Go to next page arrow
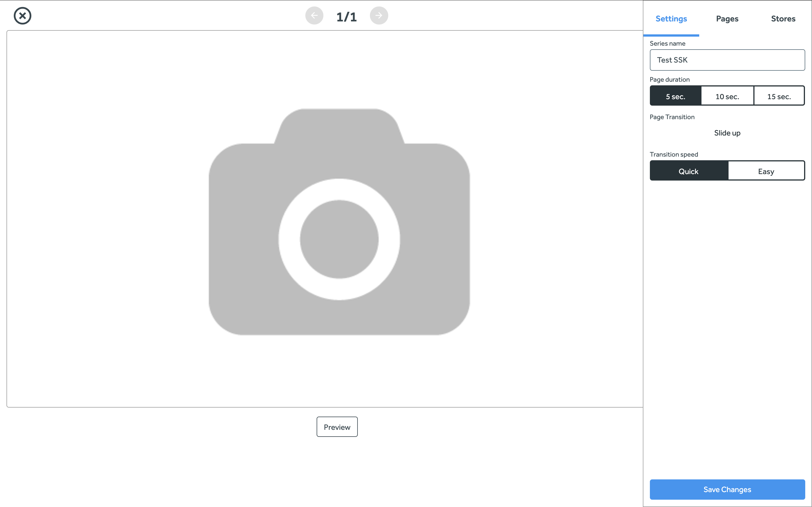812x507 pixels. (x=379, y=15)
